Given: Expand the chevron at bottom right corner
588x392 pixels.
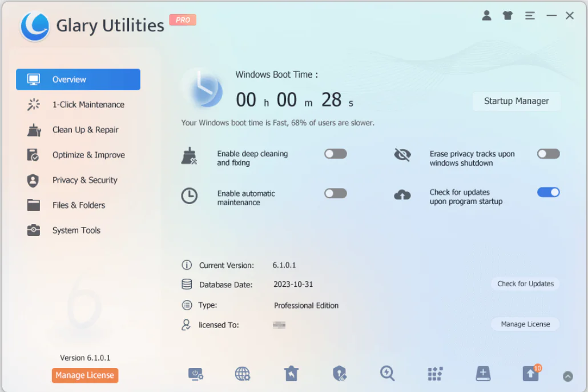Looking at the screenshot, I should [x=567, y=375].
